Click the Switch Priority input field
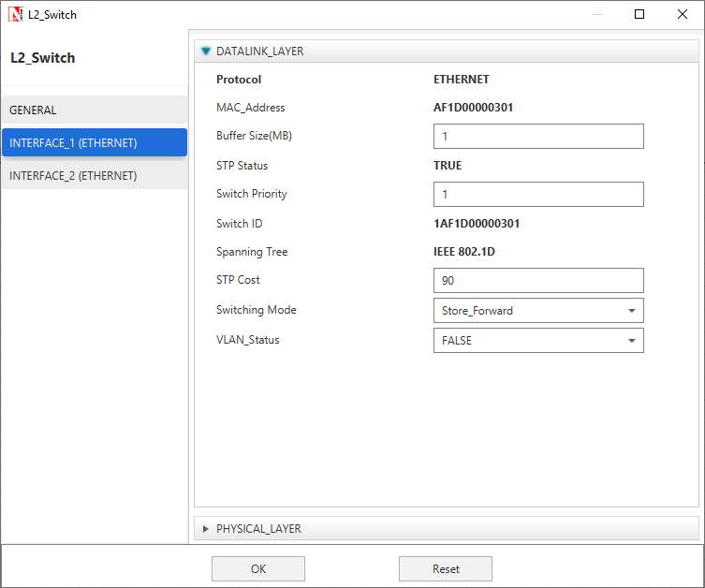The image size is (705, 588). click(x=538, y=195)
